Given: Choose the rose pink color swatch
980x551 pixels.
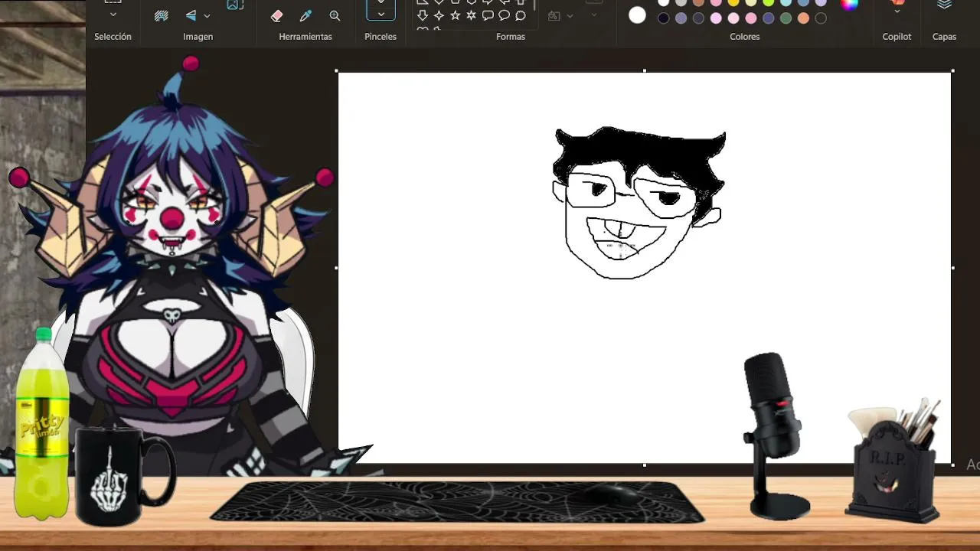Looking at the screenshot, I should [751, 18].
